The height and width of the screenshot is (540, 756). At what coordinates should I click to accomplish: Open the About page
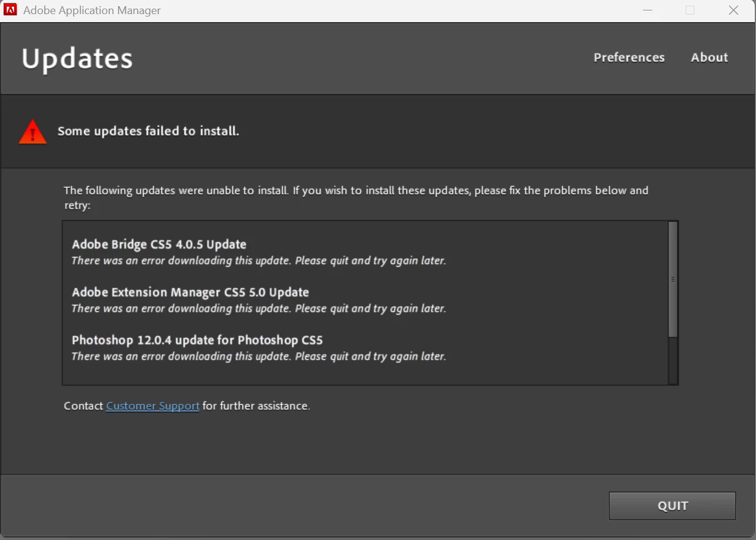[709, 57]
